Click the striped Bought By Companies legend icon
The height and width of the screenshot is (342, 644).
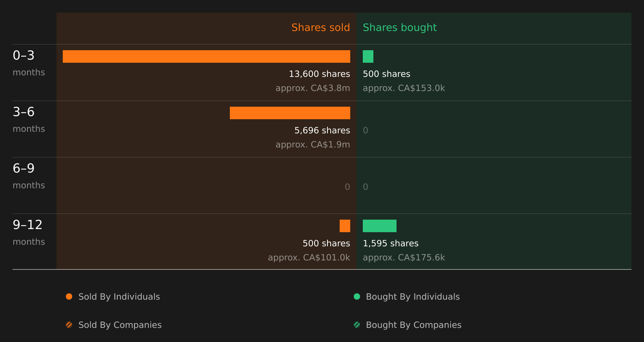tap(357, 325)
